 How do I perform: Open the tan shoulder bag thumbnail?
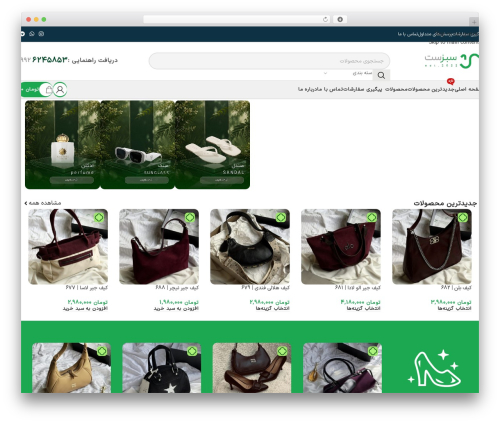[x=71, y=368]
